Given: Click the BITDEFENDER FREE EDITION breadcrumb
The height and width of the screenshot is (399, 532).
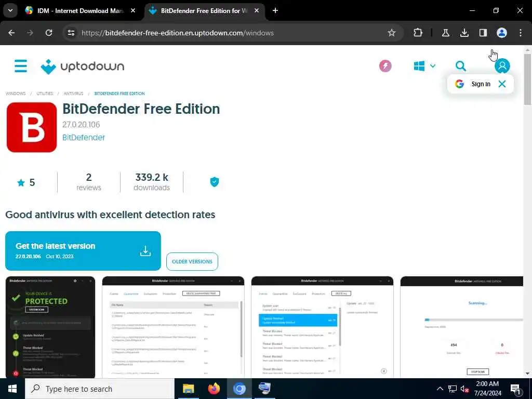Looking at the screenshot, I should point(119,94).
